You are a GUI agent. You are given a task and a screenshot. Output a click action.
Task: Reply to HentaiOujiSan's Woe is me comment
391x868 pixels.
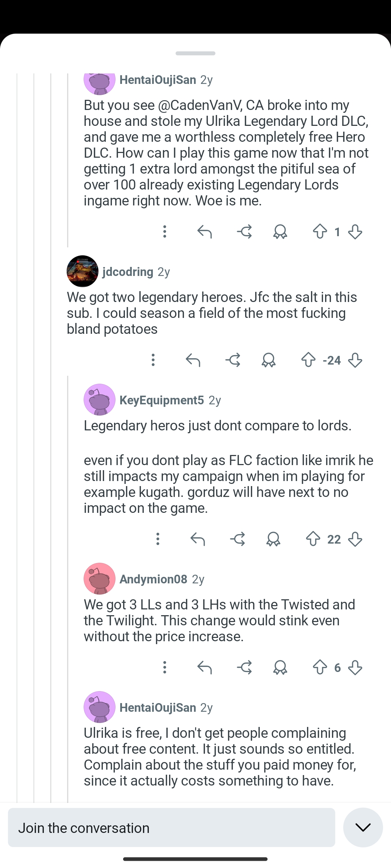[x=205, y=231]
